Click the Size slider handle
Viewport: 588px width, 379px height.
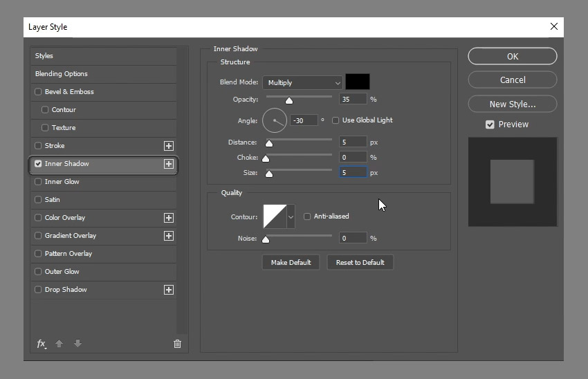coord(269,174)
